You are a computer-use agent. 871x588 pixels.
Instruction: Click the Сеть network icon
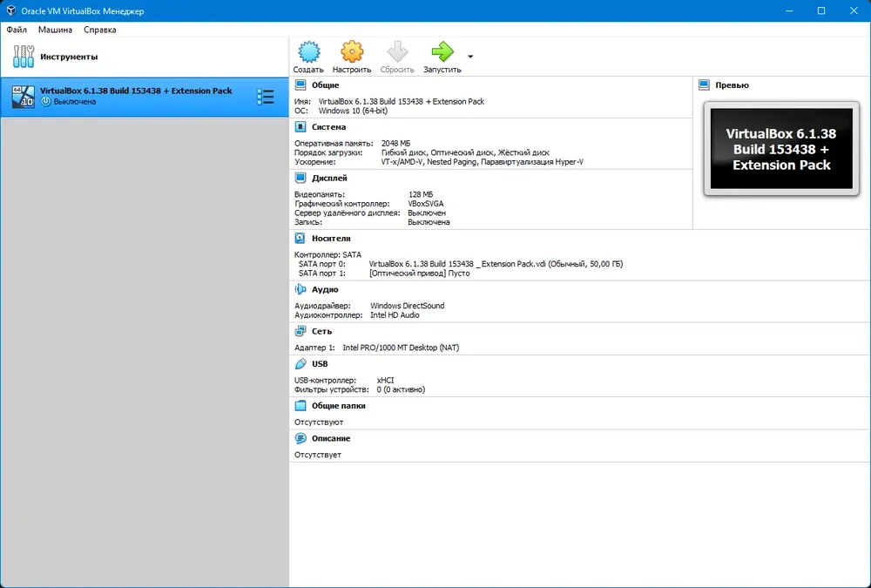(300, 331)
